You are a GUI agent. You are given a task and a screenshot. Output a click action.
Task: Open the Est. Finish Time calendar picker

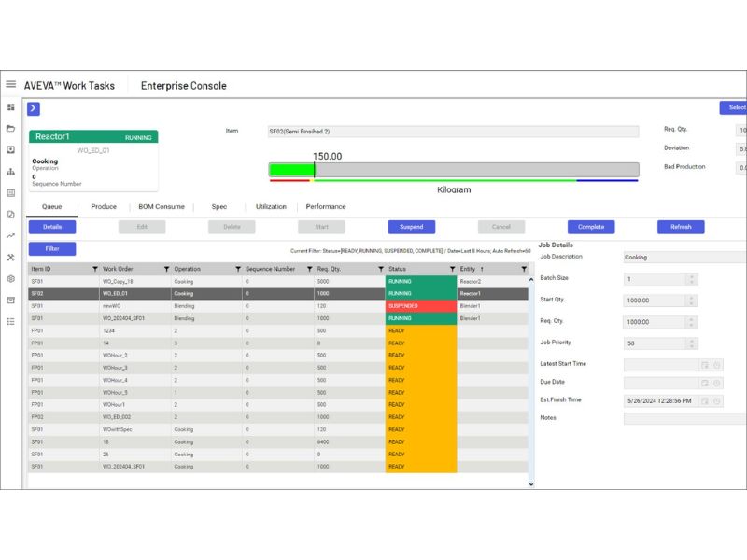coord(705,401)
